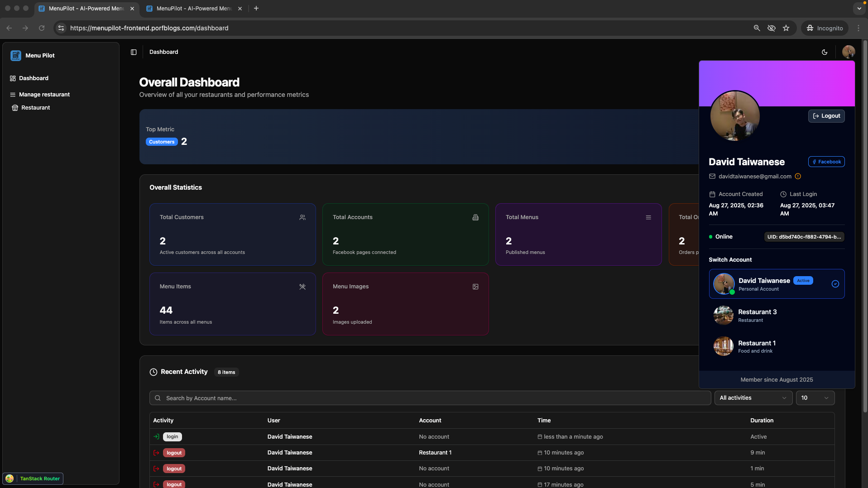868x488 pixels.
Task: Click the profile avatar in the header
Action: tap(848, 52)
